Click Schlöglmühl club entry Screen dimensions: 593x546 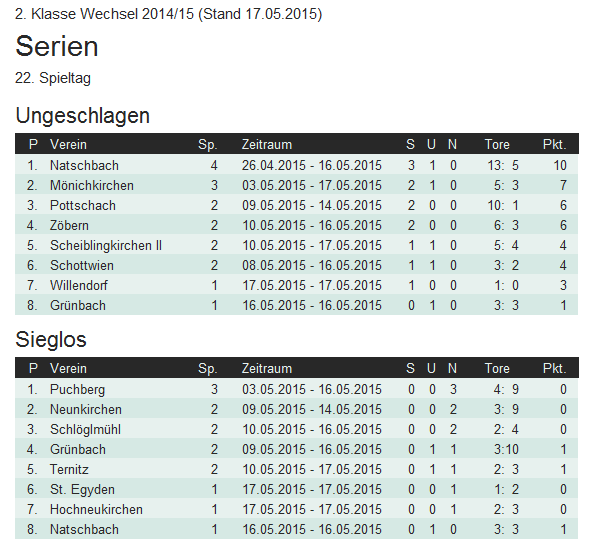click(x=85, y=430)
